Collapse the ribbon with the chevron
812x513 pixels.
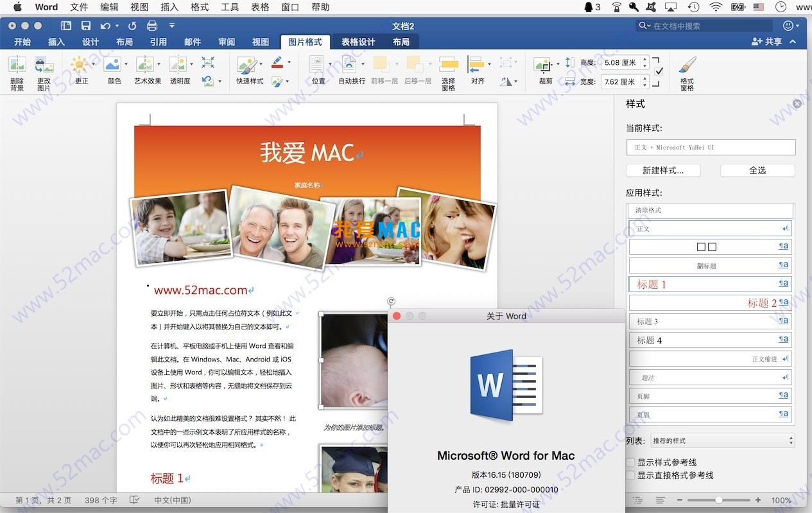(793, 42)
